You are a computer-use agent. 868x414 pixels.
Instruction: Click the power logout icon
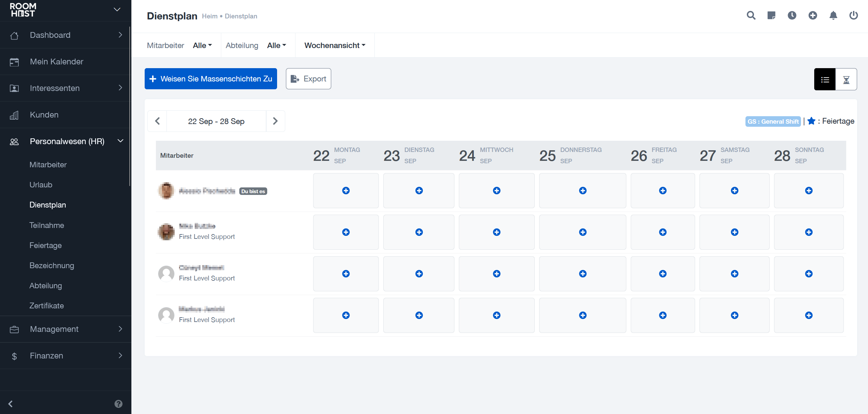[x=854, y=15]
